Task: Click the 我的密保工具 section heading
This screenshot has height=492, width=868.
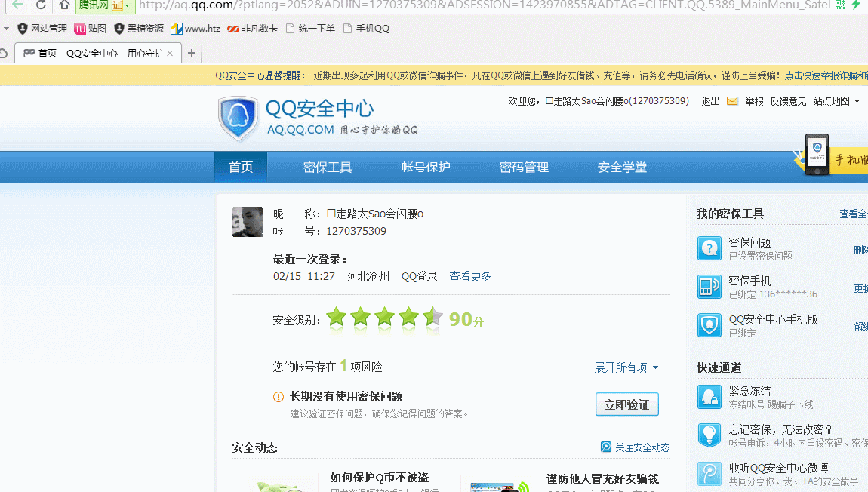Action: [x=730, y=214]
